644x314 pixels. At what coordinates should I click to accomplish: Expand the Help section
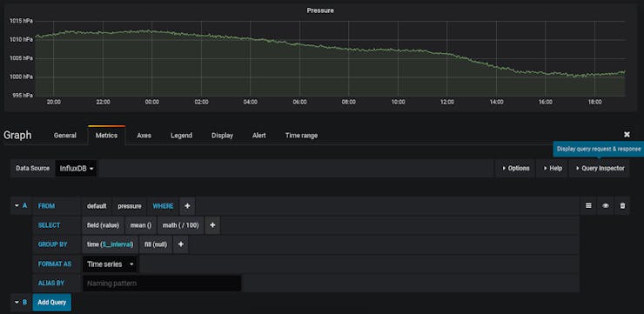(x=553, y=168)
